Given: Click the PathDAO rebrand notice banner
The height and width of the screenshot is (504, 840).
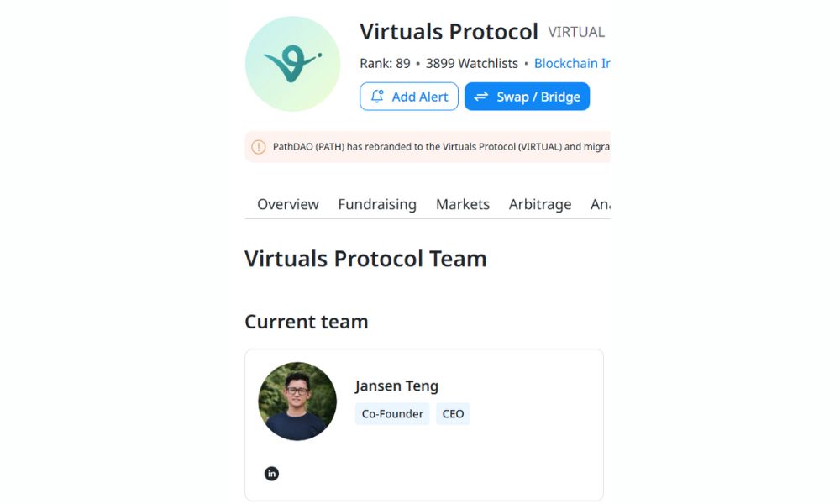Looking at the screenshot, I should coord(428,146).
